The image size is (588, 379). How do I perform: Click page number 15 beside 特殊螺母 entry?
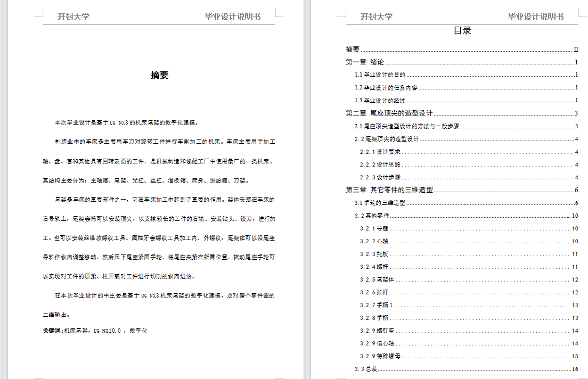(575, 356)
